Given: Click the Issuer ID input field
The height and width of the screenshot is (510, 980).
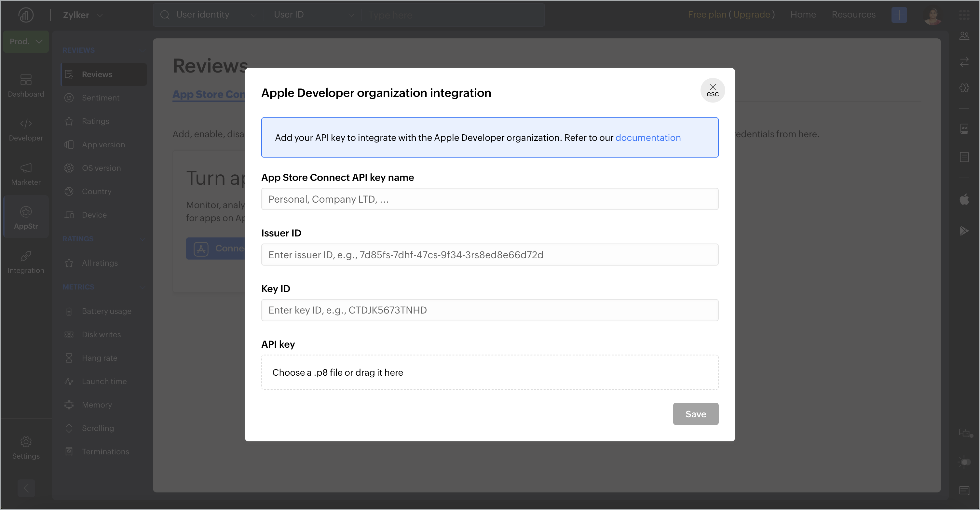Looking at the screenshot, I should (490, 255).
